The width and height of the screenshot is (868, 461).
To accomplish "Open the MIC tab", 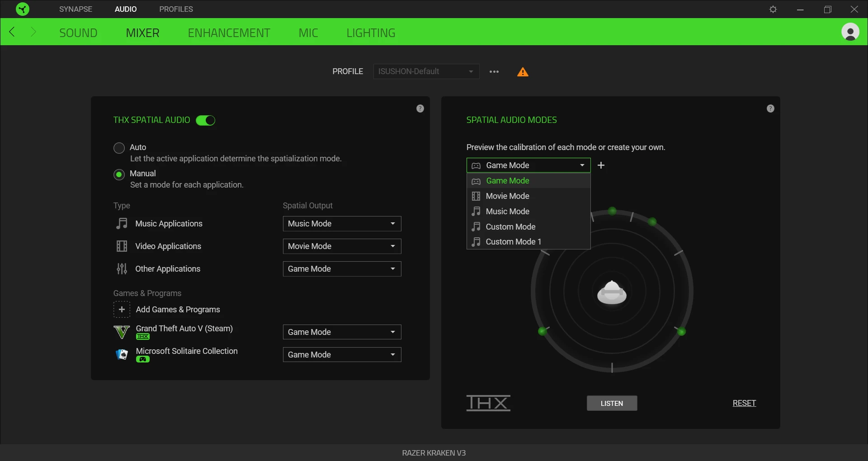I will coord(308,33).
